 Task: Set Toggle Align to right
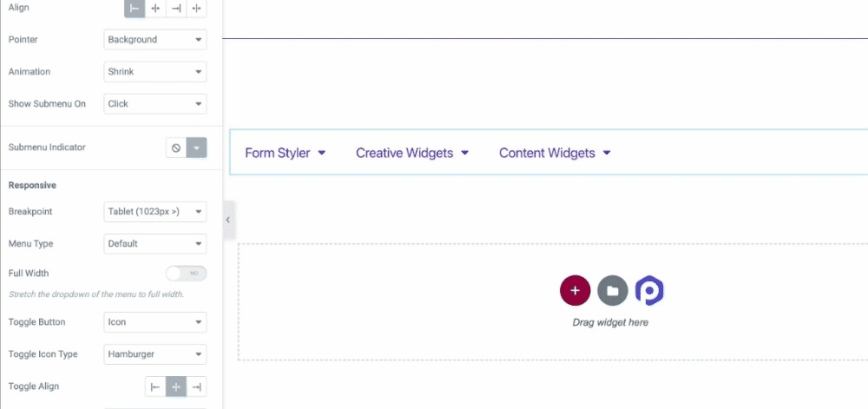(x=197, y=386)
